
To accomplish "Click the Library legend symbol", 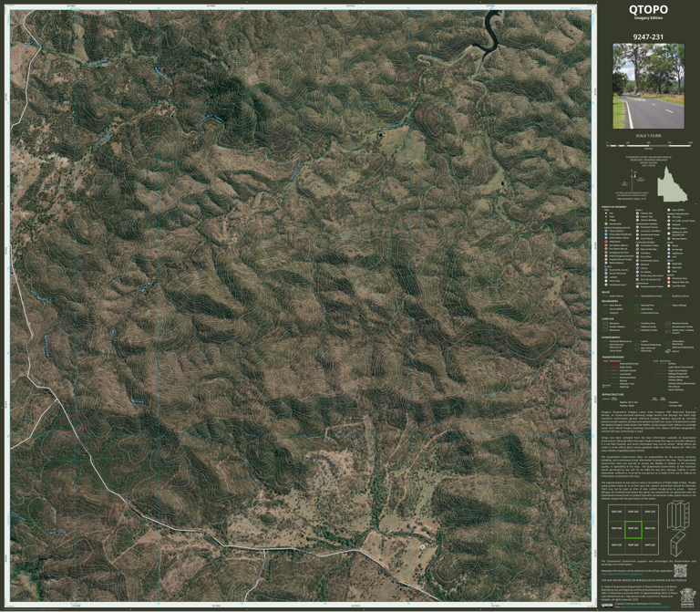I will pos(637,268).
